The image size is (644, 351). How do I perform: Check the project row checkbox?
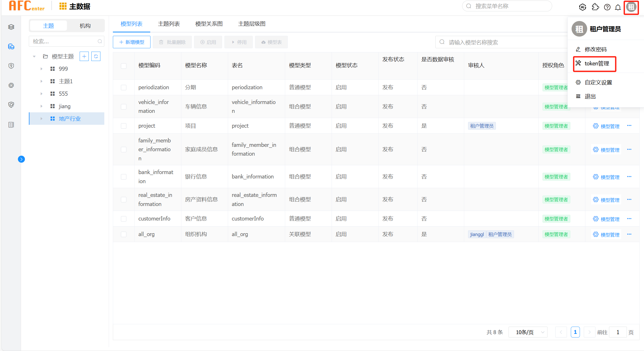(x=124, y=126)
